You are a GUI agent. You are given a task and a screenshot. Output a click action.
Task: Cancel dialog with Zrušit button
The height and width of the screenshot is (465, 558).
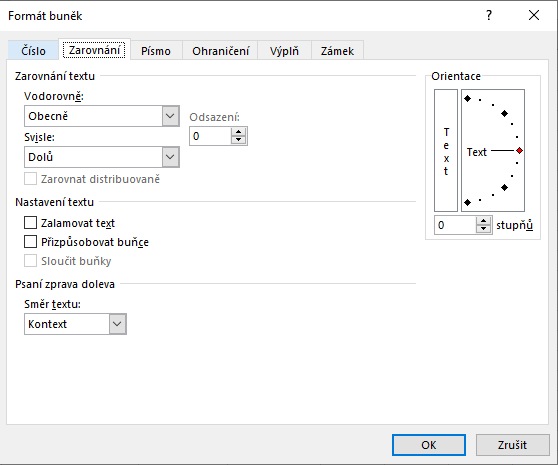tap(512, 445)
